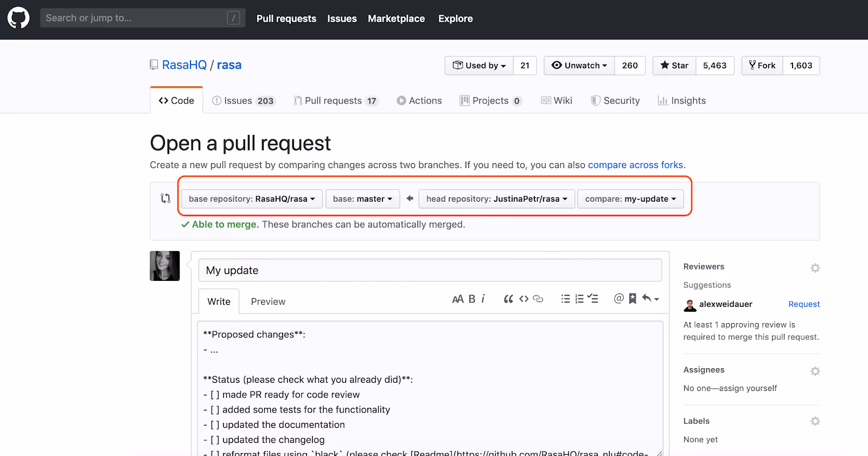
Task: Add header text with AA icon
Action: tap(458, 299)
